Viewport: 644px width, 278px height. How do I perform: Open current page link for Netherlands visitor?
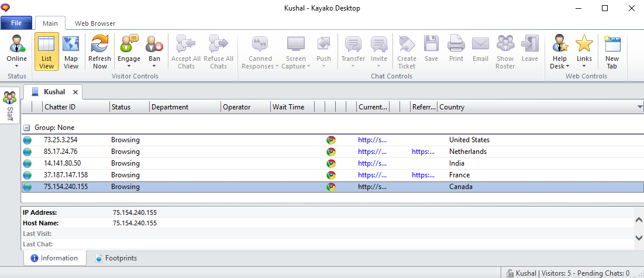373,152
